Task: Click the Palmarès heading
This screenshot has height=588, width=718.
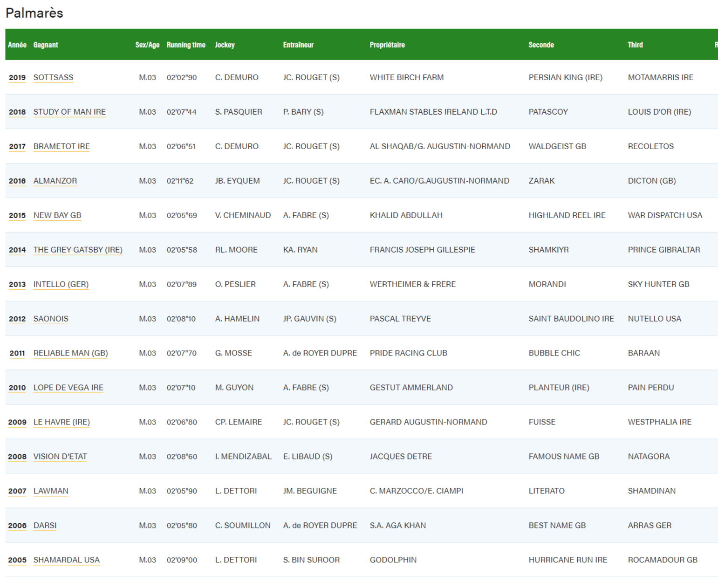Action: coord(34,13)
